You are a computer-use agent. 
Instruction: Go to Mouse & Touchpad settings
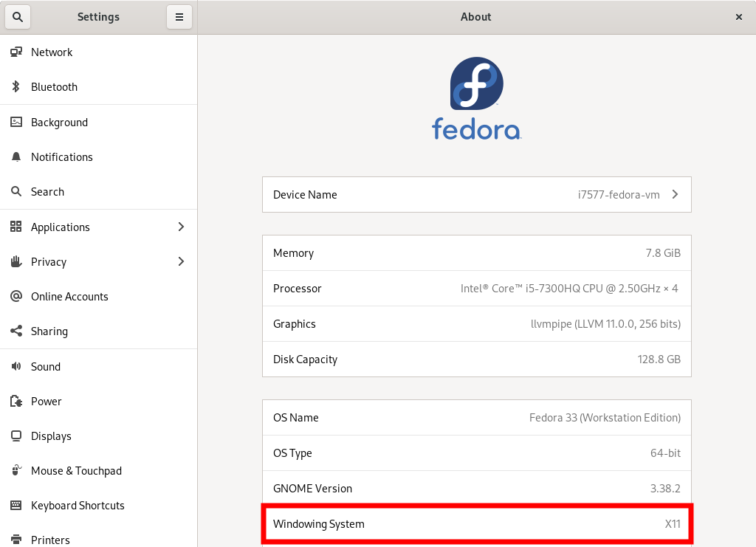(x=76, y=471)
